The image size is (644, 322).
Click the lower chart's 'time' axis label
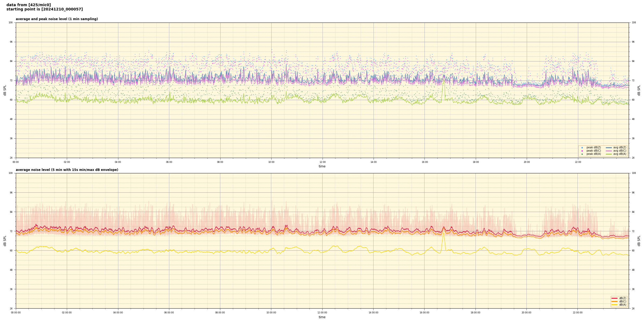[x=322, y=317]
